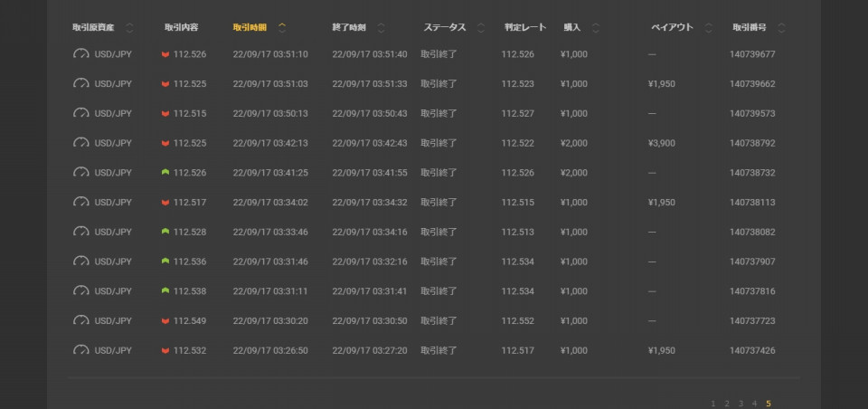
Task: Select trade number 140738113
Action: coord(752,203)
